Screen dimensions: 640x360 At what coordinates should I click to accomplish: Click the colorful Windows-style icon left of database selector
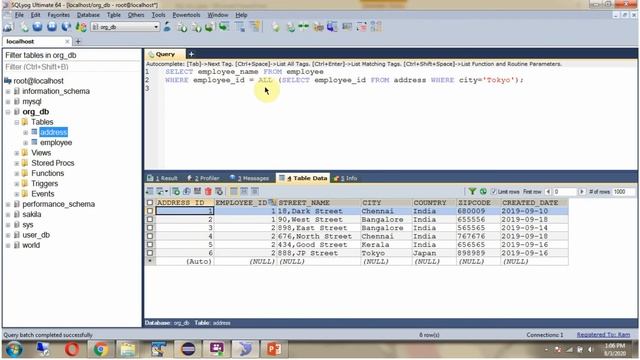81,27
